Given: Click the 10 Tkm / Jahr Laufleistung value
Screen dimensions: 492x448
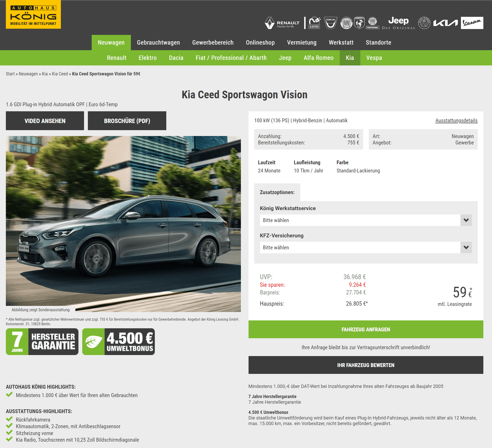Looking at the screenshot, I should [308, 171].
